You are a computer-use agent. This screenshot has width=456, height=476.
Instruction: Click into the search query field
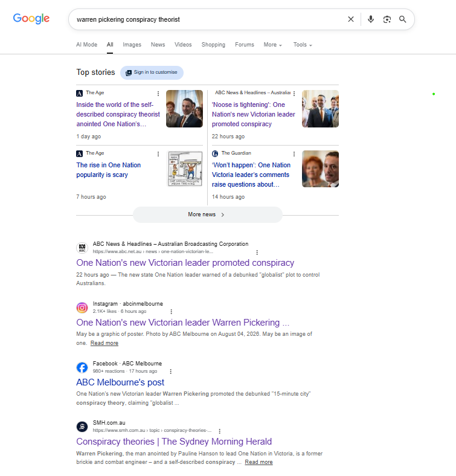click(210, 19)
